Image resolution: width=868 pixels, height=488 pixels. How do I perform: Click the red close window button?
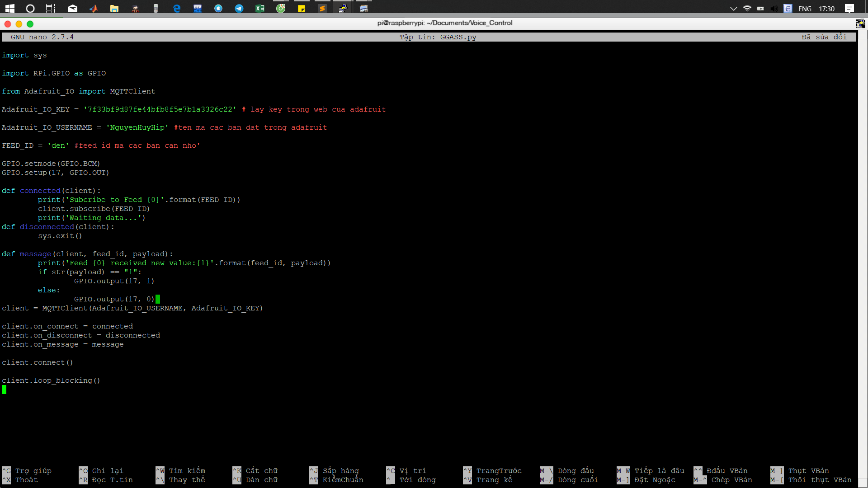click(x=8, y=24)
